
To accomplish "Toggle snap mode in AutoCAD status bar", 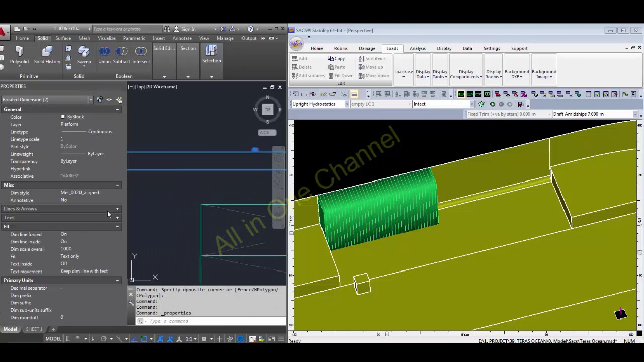I will pyautogui.click(x=77, y=339).
